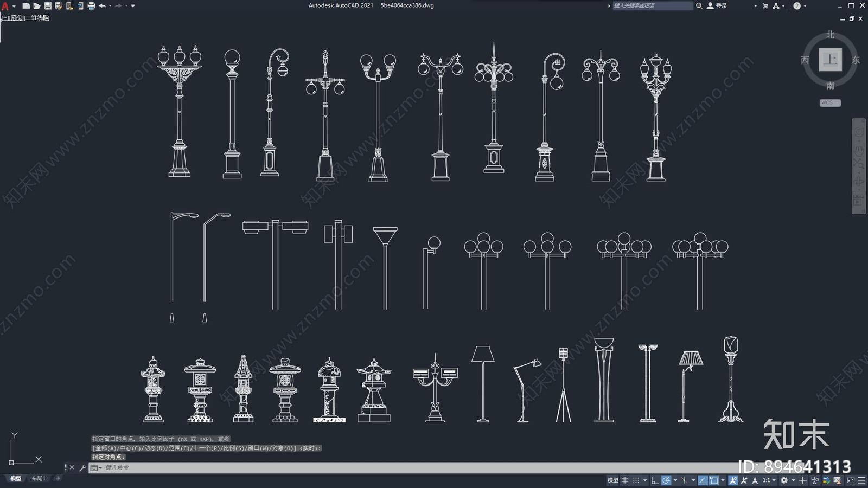The height and width of the screenshot is (488, 868).
Task: Click the annotation scale sync icon
Action: coord(755,480)
